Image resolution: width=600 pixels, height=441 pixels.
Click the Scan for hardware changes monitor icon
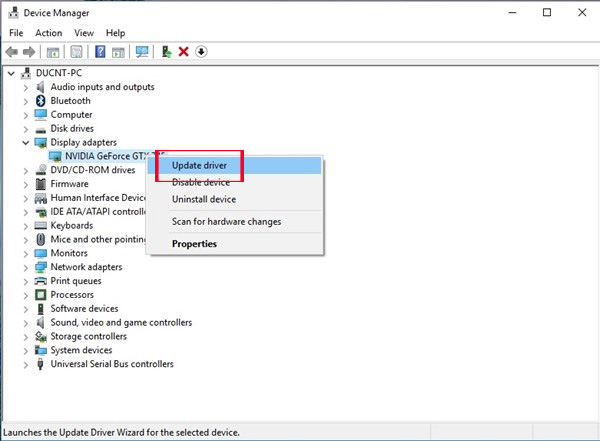pyautogui.click(x=142, y=52)
